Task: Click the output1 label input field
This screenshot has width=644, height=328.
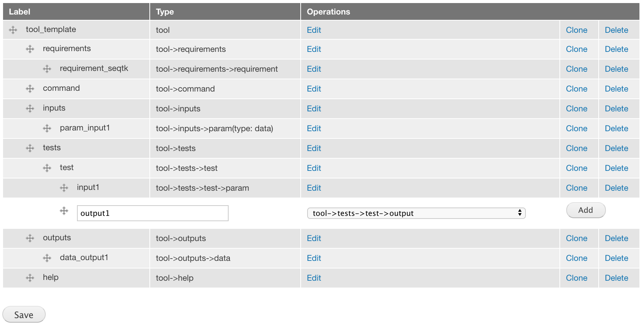Action: coord(153,213)
